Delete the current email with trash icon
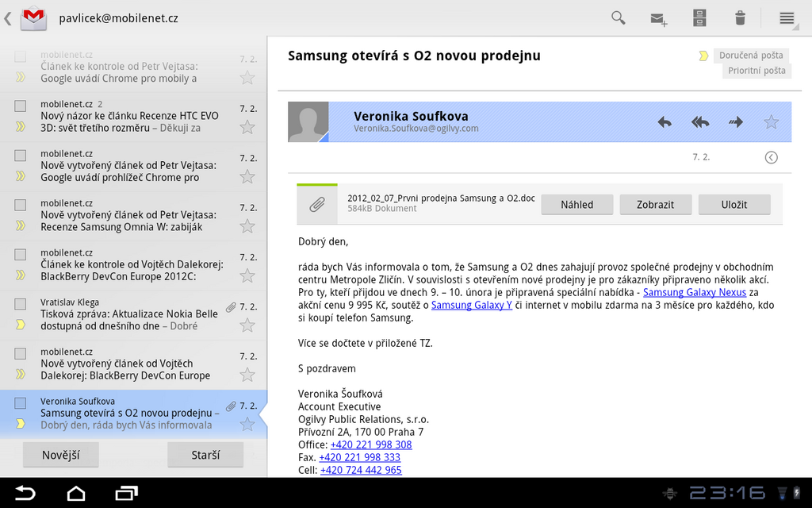Screen dimensions: 812x508 tap(739, 17)
